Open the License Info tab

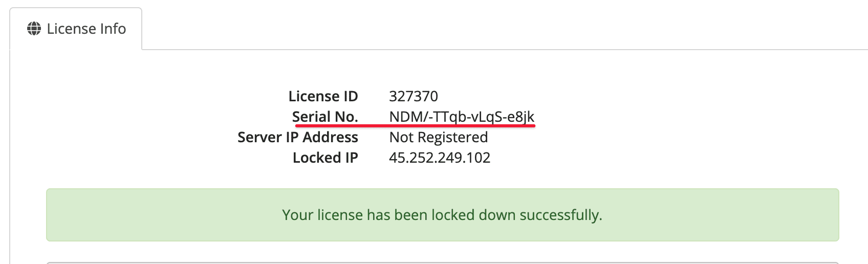click(76, 29)
